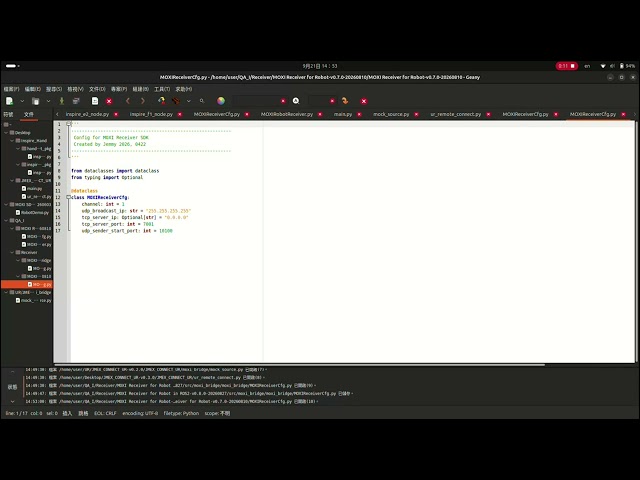Open the 編輯 (Edit) menu
Image resolution: width=640 pixels, height=480 pixels.
33,89
